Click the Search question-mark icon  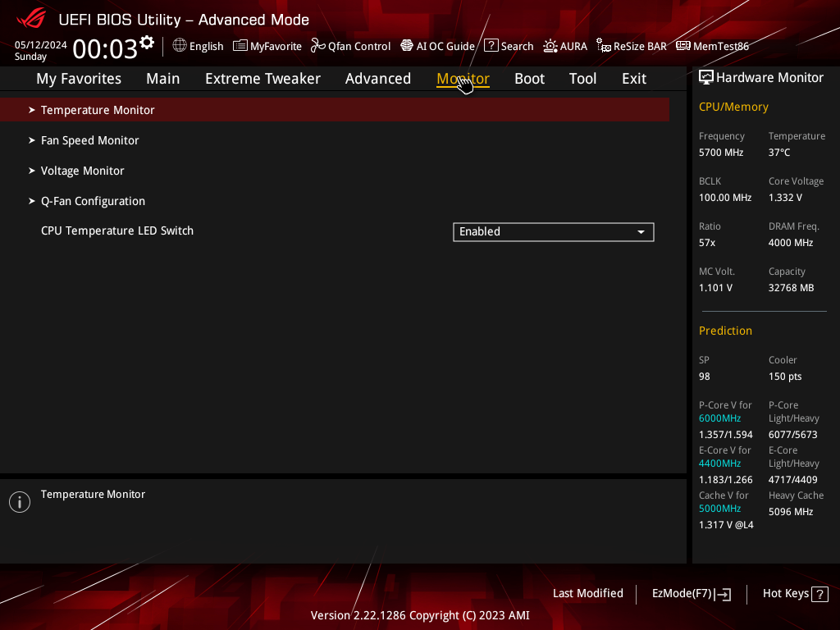491,46
